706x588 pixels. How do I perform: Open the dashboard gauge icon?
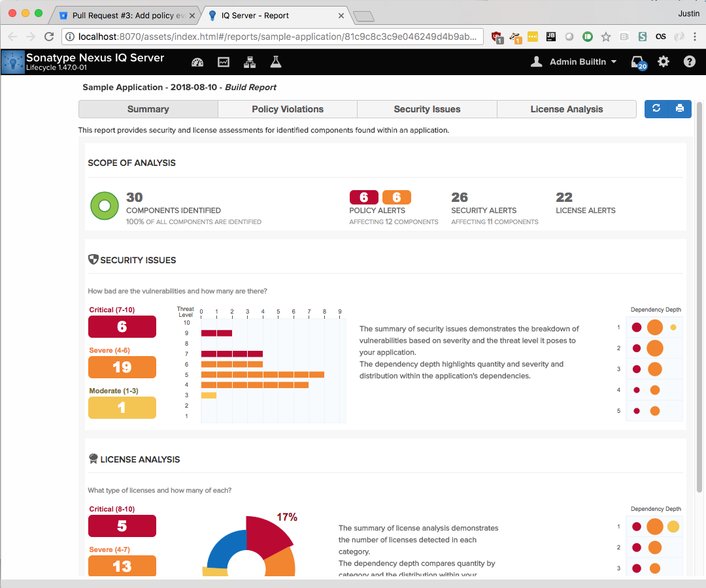click(x=197, y=62)
